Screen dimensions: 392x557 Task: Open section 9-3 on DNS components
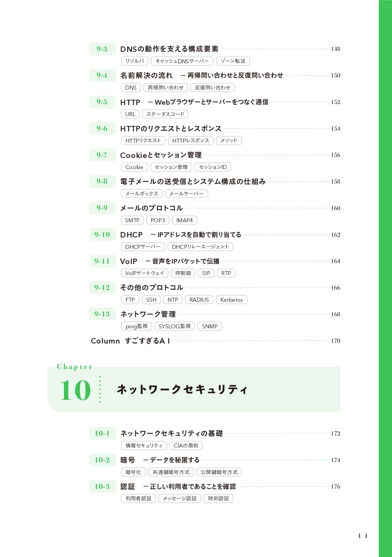click(169, 49)
